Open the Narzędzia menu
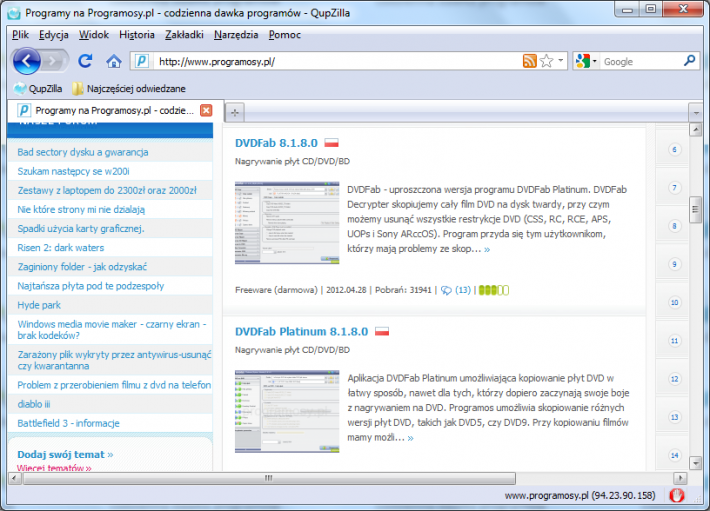Image resolution: width=710 pixels, height=511 pixels. [236, 35]
